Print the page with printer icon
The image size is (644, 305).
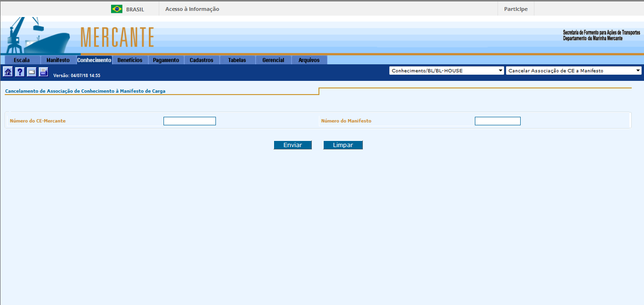(43, 72)
